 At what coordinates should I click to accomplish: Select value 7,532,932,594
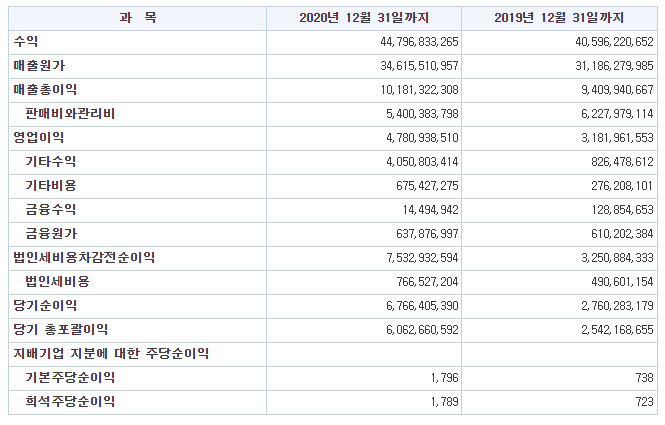tap(422, 258)
